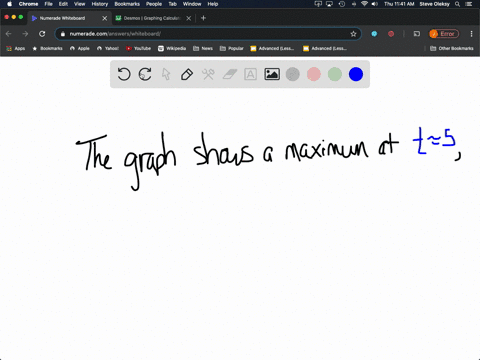Select the pointer selection tool

(x=166, y=74)
